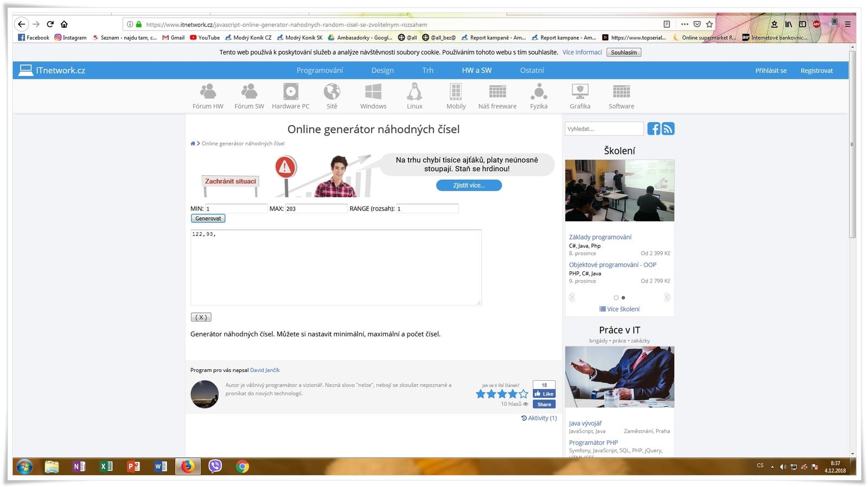Reload the page with the refresh icon
The width and height of the screenshot is (868, 487).
click(x=50, y=24)
